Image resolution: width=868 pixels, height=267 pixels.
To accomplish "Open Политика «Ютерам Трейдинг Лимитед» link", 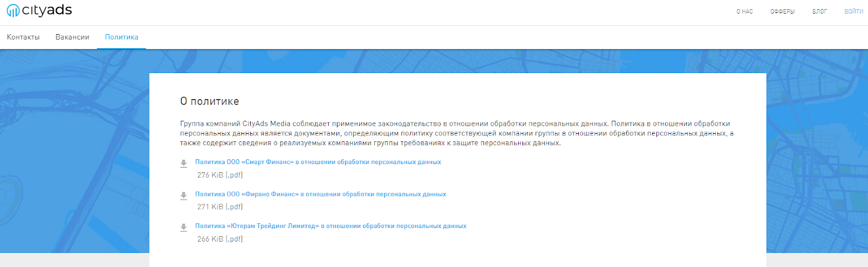I will click(x=331, y=226).
